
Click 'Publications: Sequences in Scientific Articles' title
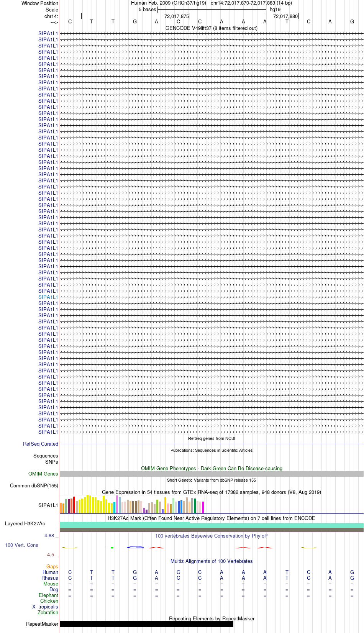coord(212,450)
